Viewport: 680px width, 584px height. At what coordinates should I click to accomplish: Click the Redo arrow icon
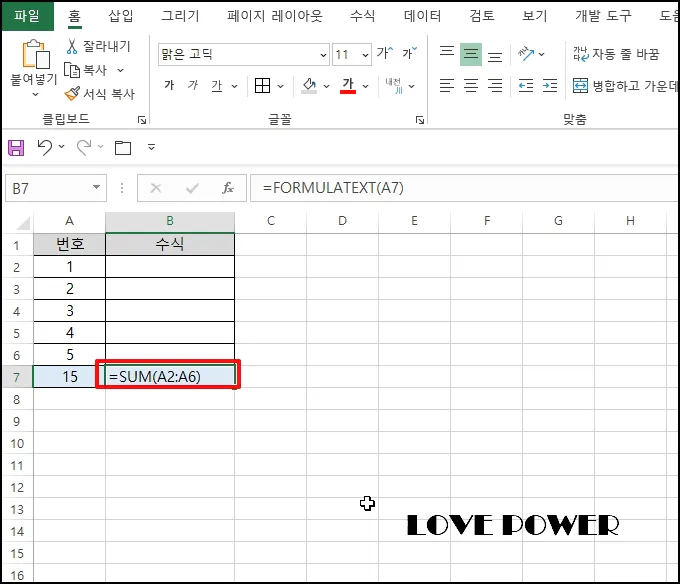click(x=84, y=147)
